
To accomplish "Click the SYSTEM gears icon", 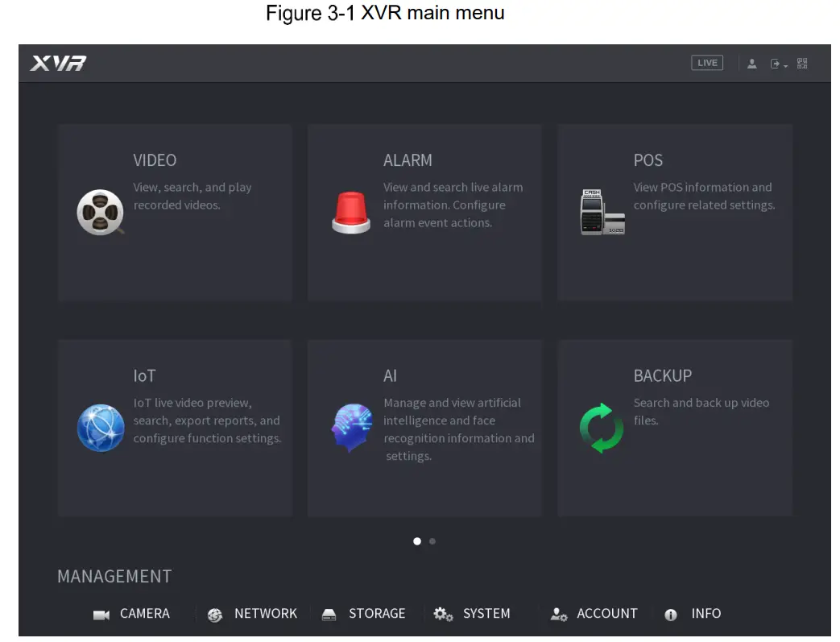I will [443, 615].
